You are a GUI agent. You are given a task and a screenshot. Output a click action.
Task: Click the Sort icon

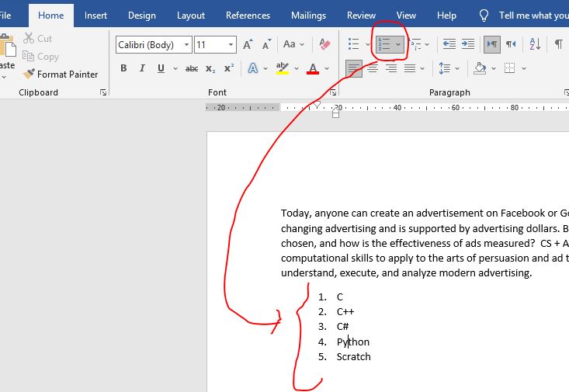point(535,45)
